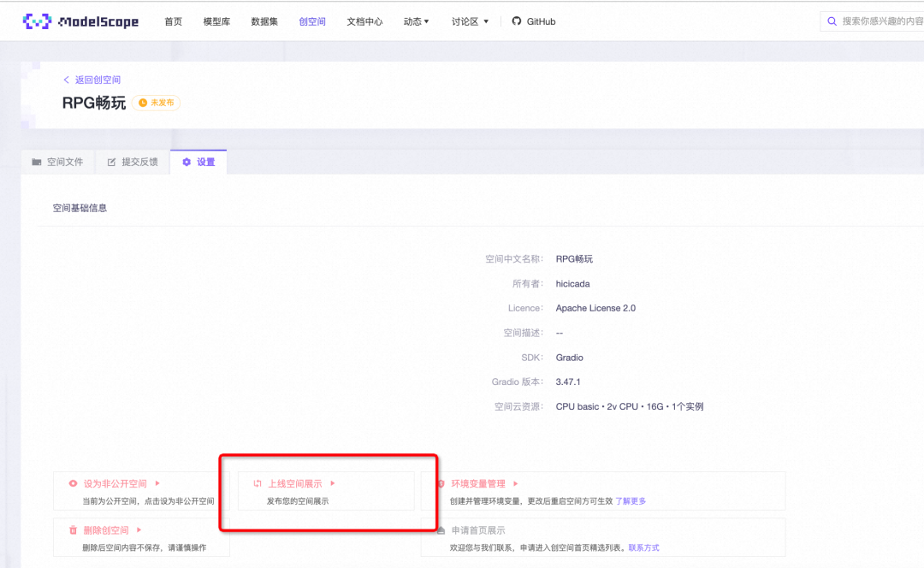The height and width of the screenshot is (568, 924).
Task: Click the search magnifier icon
Action: click(x=832, y=21)
